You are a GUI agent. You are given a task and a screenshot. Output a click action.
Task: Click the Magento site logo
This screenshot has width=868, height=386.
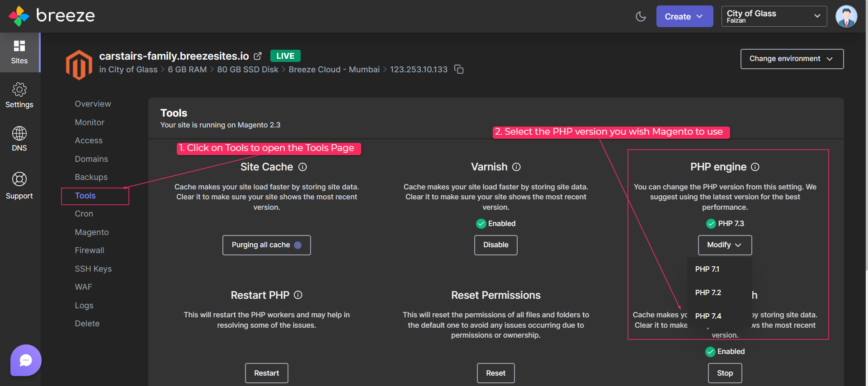click(x=79, y=65)
